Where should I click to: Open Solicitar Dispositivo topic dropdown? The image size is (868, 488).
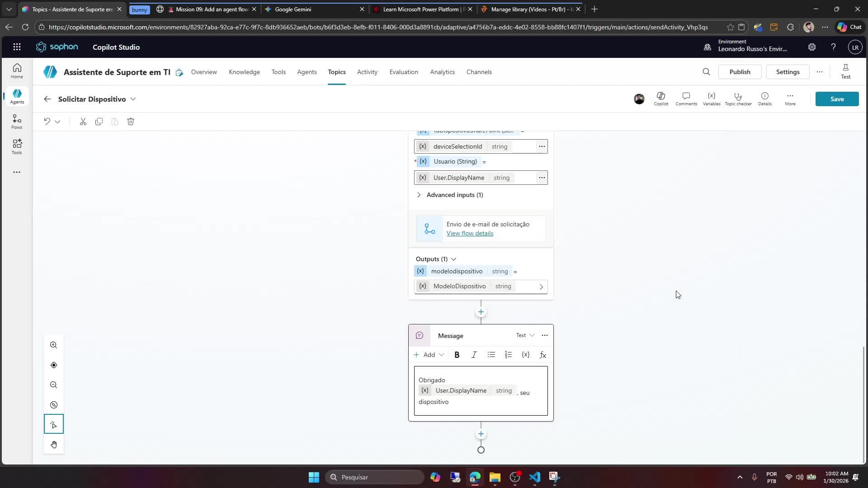pyautogui.click(x=133, y=99)
